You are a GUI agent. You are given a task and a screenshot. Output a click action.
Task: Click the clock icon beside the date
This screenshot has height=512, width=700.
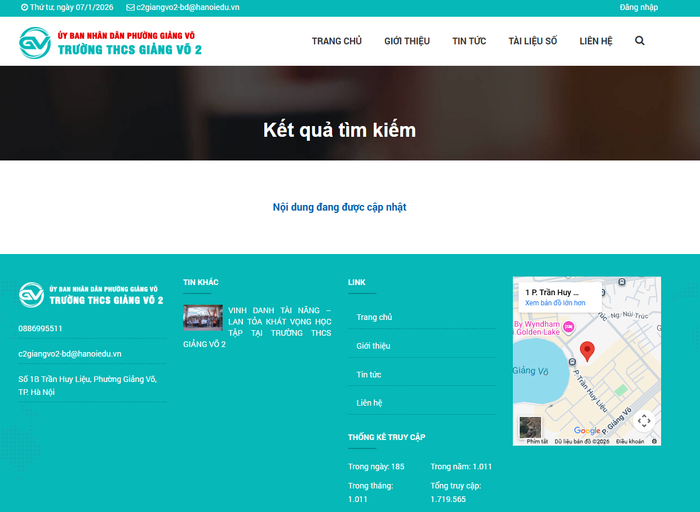[x=25, y=7]
